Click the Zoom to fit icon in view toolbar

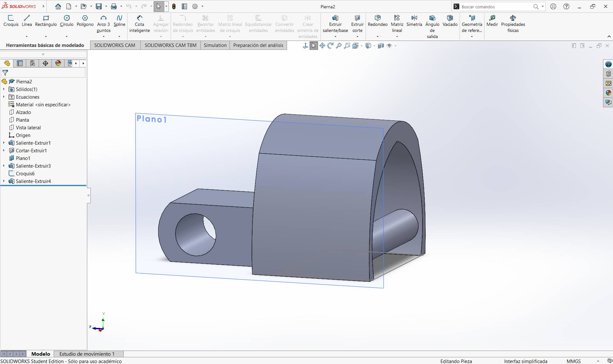tap(339, 46)
